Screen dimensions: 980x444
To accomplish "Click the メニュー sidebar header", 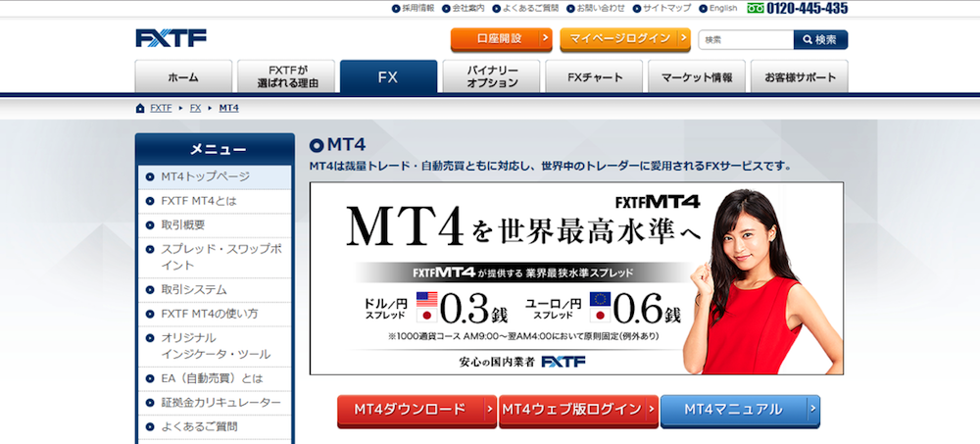I will point(215,149).
